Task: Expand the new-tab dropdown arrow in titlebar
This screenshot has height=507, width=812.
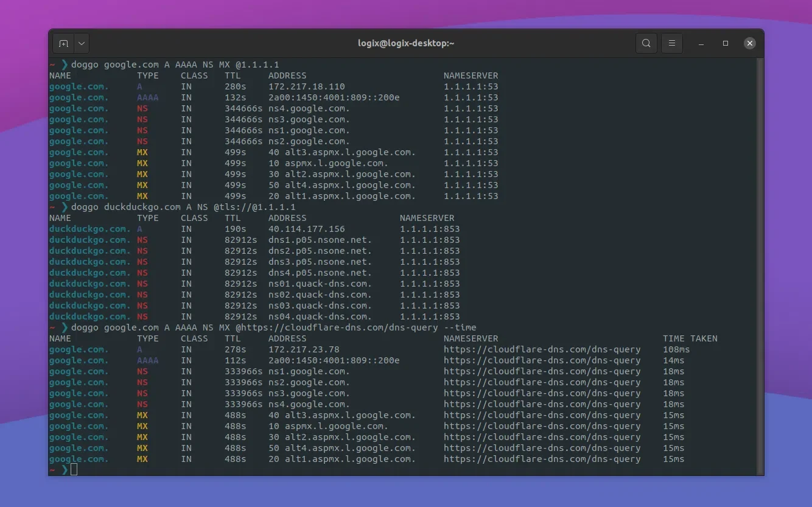Action: (x=82, y=43)
